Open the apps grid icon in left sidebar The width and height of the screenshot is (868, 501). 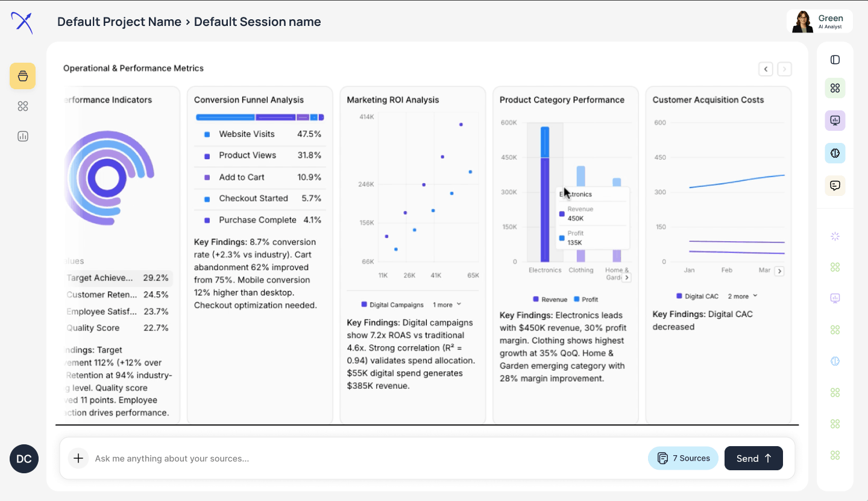pyautogui.click(x=22, y=106)
